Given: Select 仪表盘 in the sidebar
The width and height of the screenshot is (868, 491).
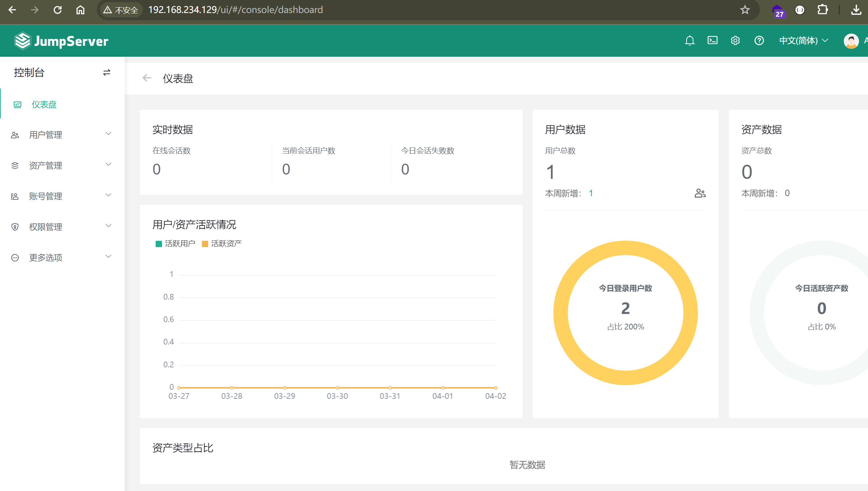Looking at the screenshot, I should point(62,104).
